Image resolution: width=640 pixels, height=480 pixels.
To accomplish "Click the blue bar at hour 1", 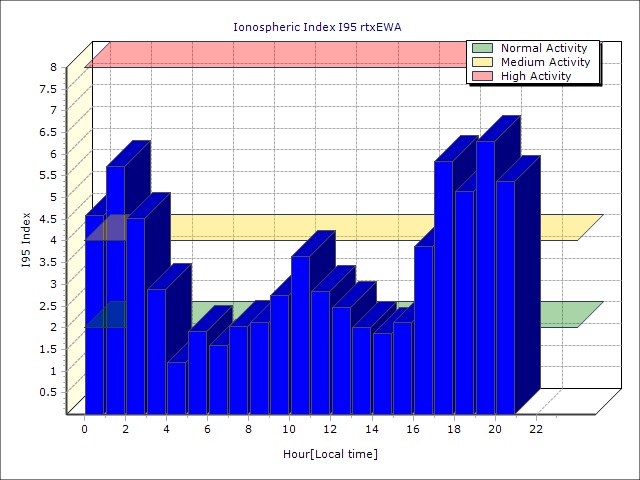I will tap(115, 290).
